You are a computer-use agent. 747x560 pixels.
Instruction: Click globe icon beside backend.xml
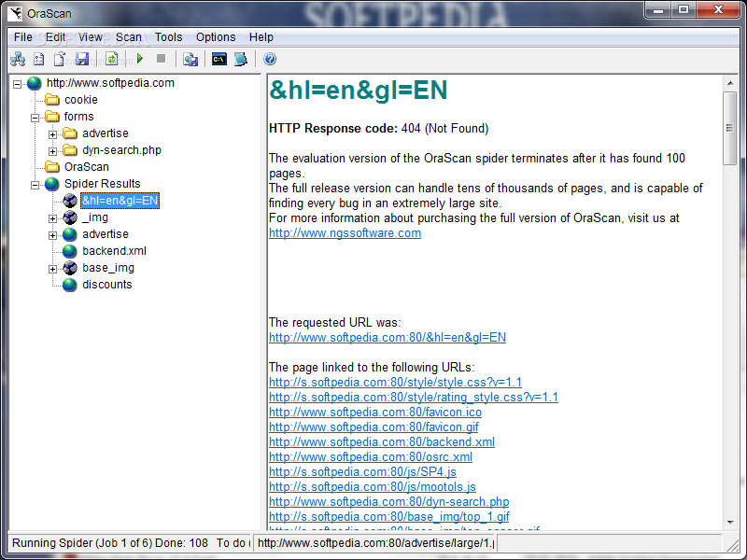(x=70, y=251)
